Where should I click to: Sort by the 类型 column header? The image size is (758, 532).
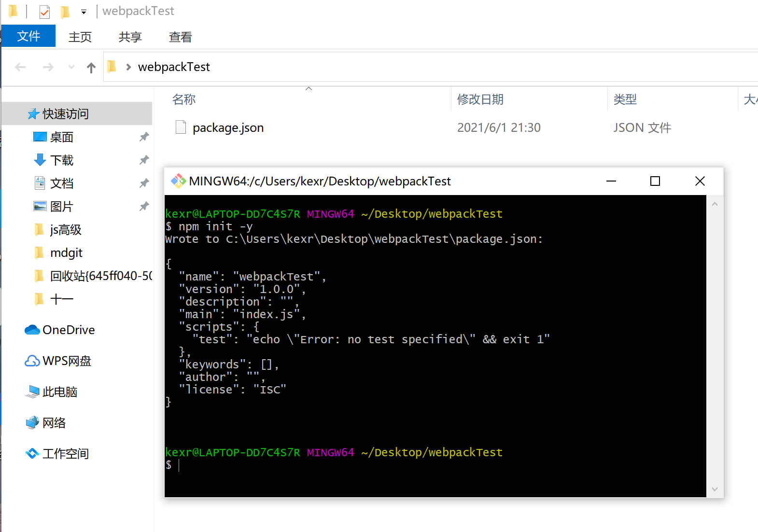pyautogui.click(x=625, y=99)
